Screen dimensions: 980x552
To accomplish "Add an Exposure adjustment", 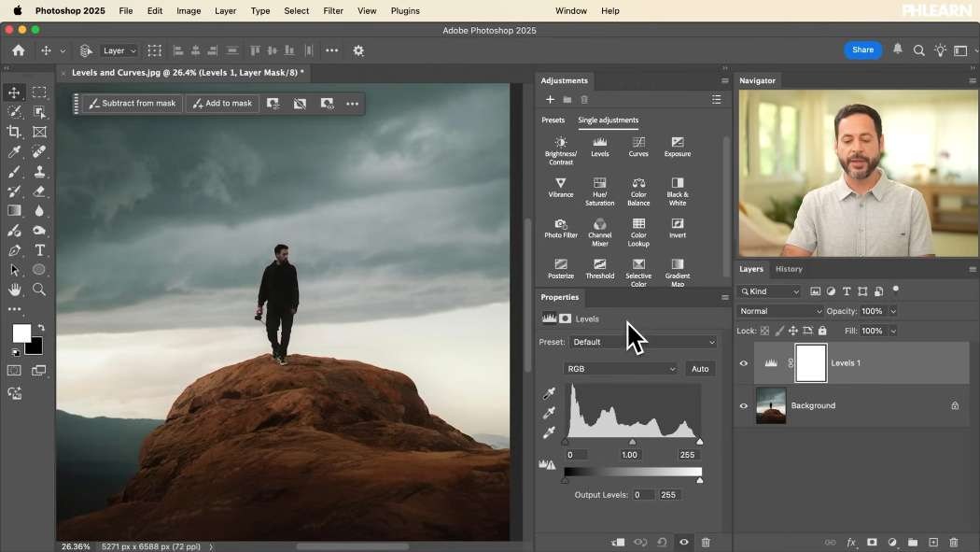I will click(678, 147).
